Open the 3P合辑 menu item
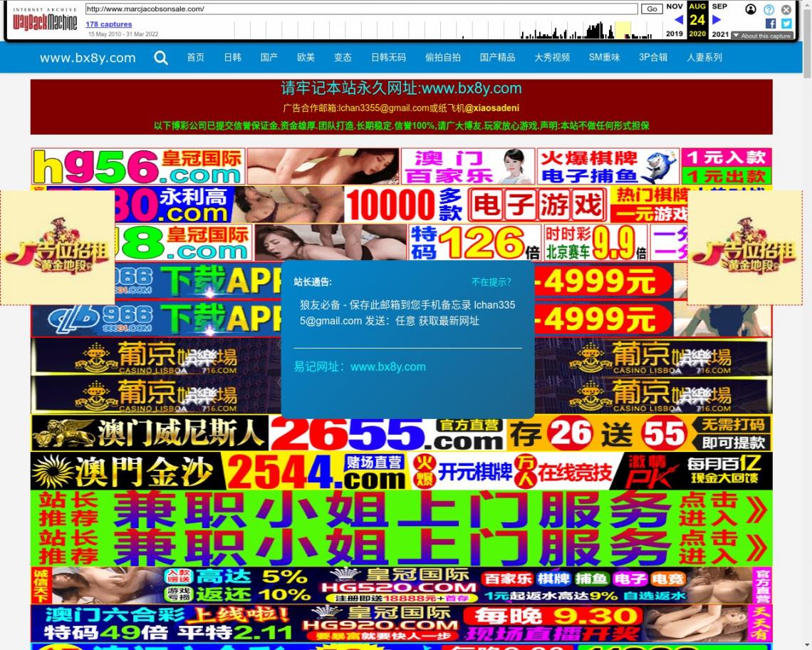Viewport: 812px width, 650px height. point(653,58)
